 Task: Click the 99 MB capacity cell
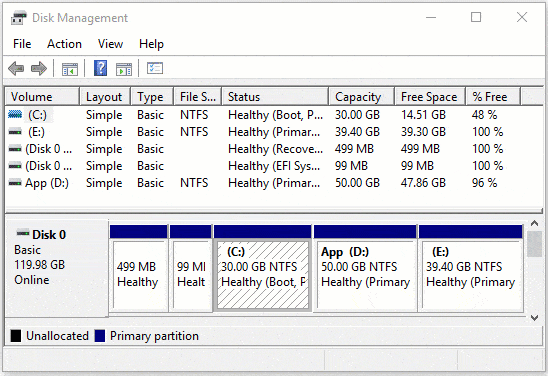point(351,166)
